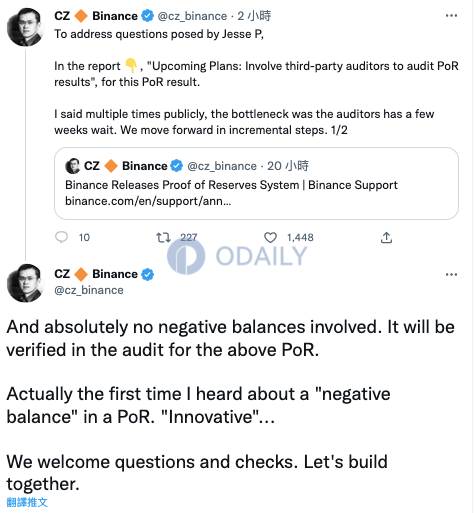Click the 2 小時 timestamp on first tweet
The width and height of the screenshot is (475, 513).
(x=254, y=16)
